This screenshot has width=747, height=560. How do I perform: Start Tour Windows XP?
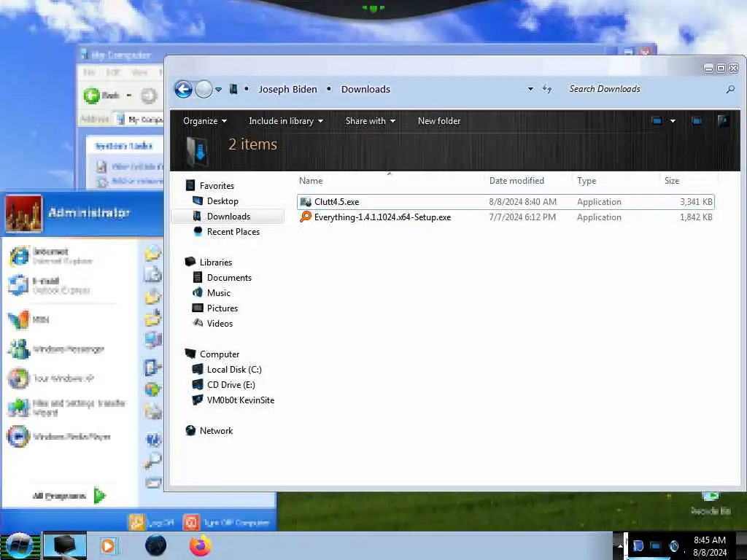coord(52,378)
